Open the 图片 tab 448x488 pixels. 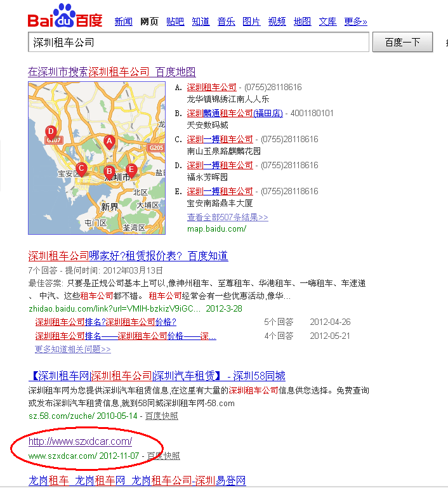(251, 22)
